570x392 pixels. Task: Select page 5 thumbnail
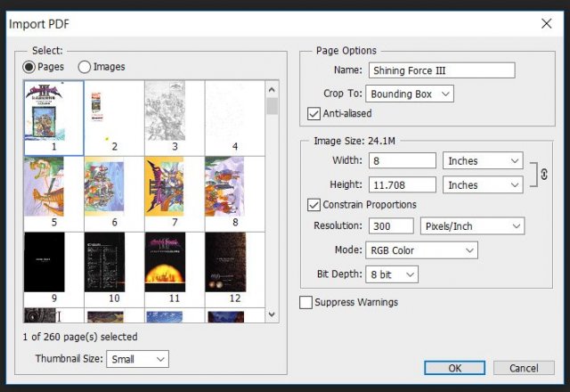(x=53, y=194)
